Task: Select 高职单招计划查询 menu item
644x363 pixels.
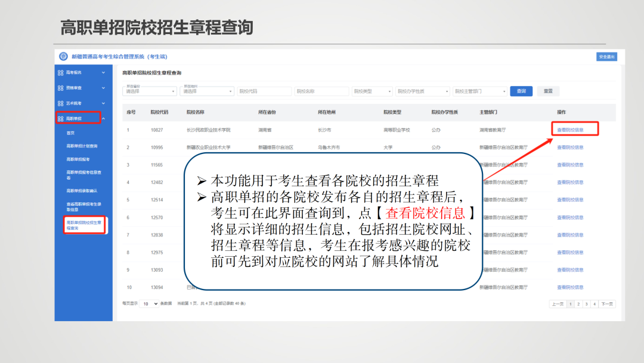Action: (82, 146)
